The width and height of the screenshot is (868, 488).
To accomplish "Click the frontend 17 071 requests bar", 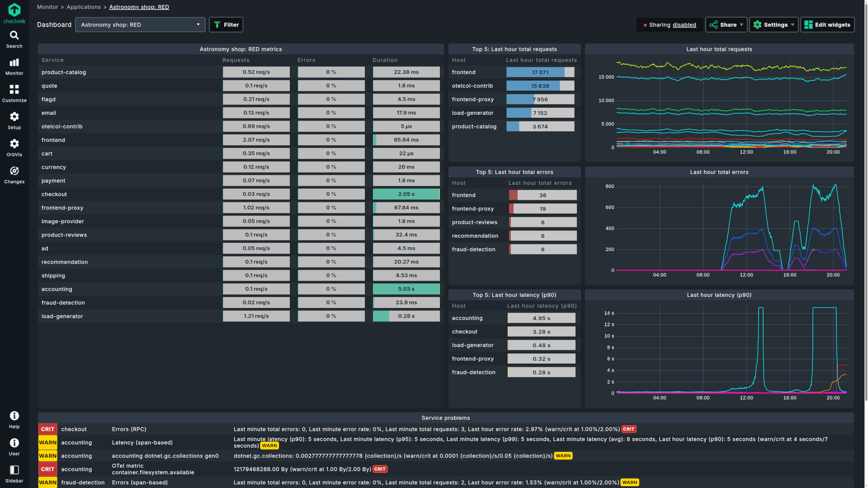I will point(540,72).
